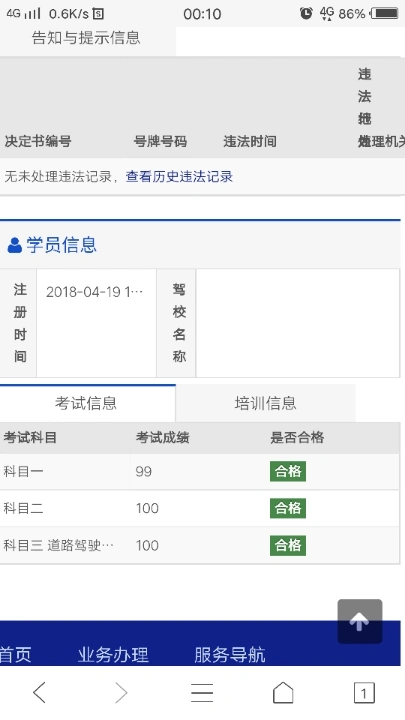Viewport: 405px width, 720px height.
Task: Open the tab switcher showing 1
Action: click(x=364, y=692)
